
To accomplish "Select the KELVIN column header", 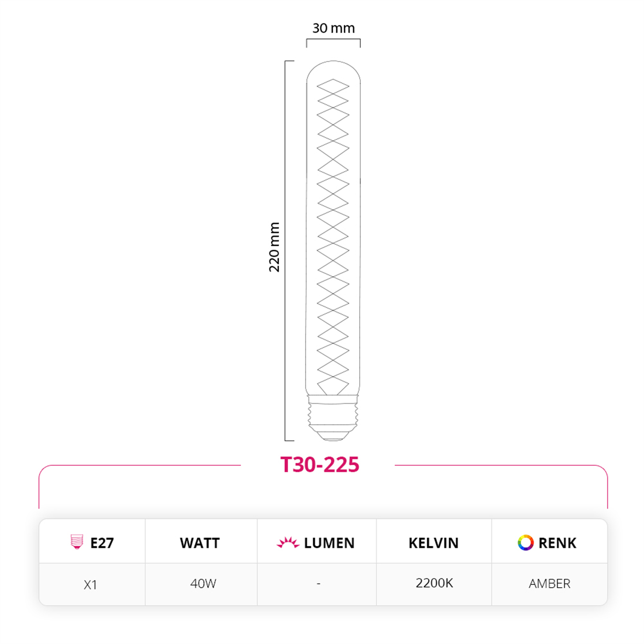I will tap(434, 543).
